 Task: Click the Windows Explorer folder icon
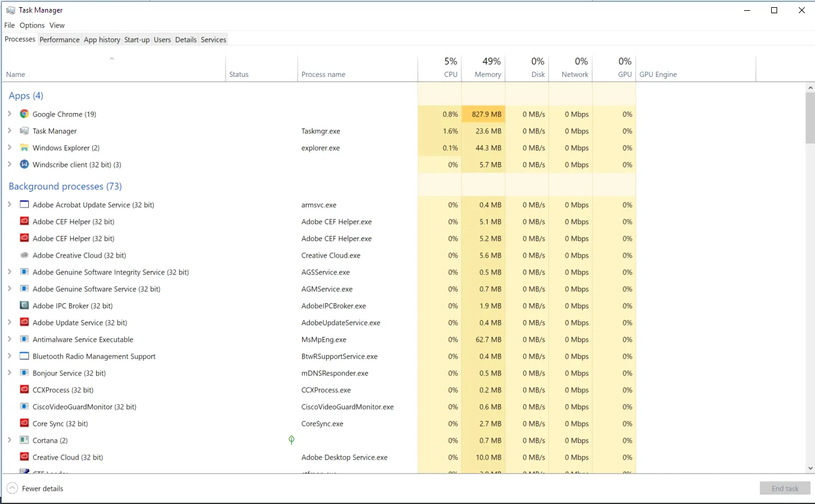pos(24,148)
